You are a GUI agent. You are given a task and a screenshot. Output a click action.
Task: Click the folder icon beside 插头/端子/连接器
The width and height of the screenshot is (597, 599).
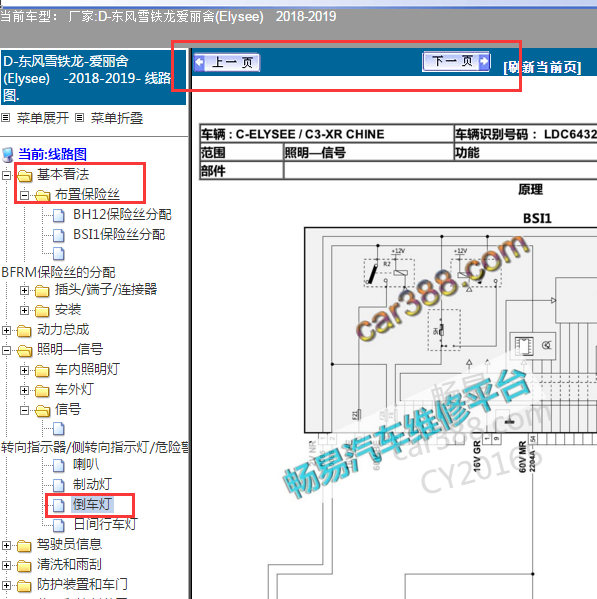pyautogui.click(x=42, y=291)
